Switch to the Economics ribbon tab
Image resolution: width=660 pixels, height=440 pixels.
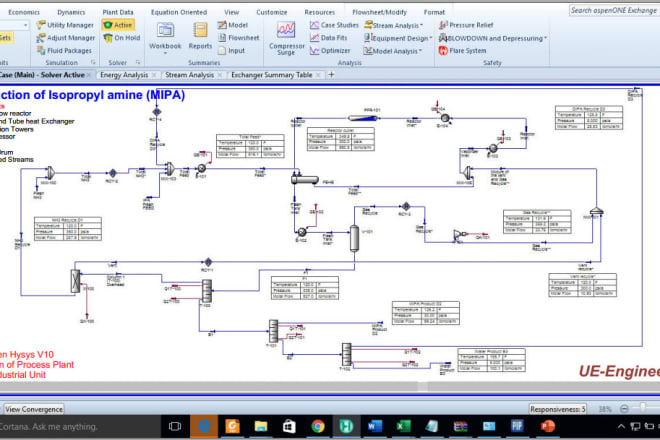click(x=24, y=12)
